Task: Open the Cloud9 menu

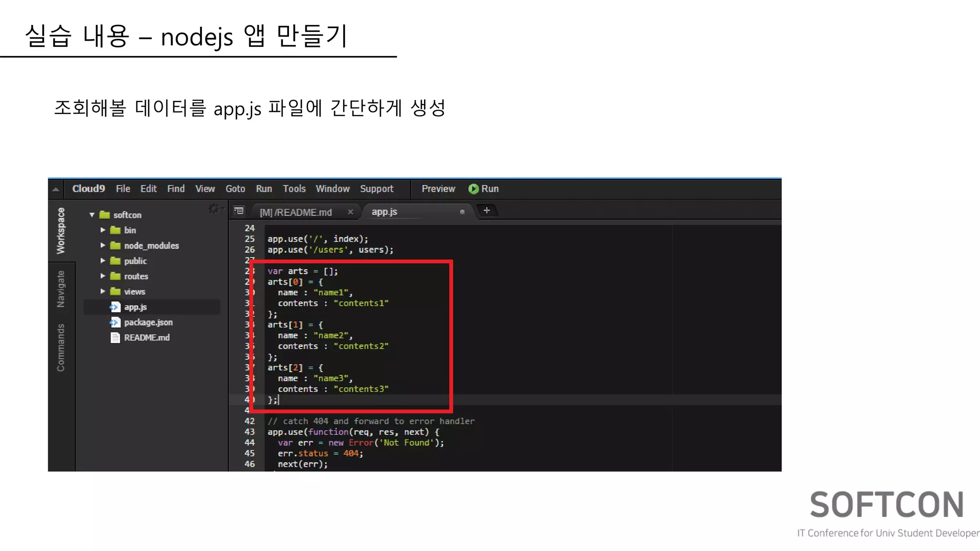Action: (x=89, y=188)
